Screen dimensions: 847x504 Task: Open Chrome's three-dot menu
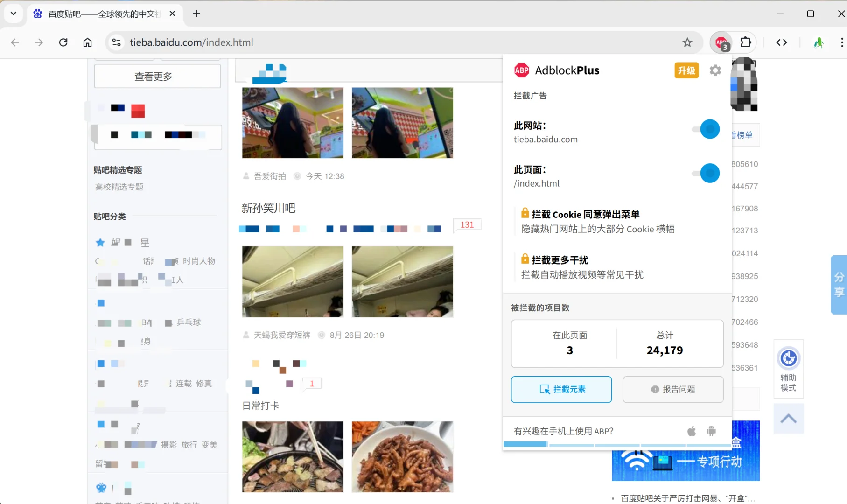pos(841,42)
